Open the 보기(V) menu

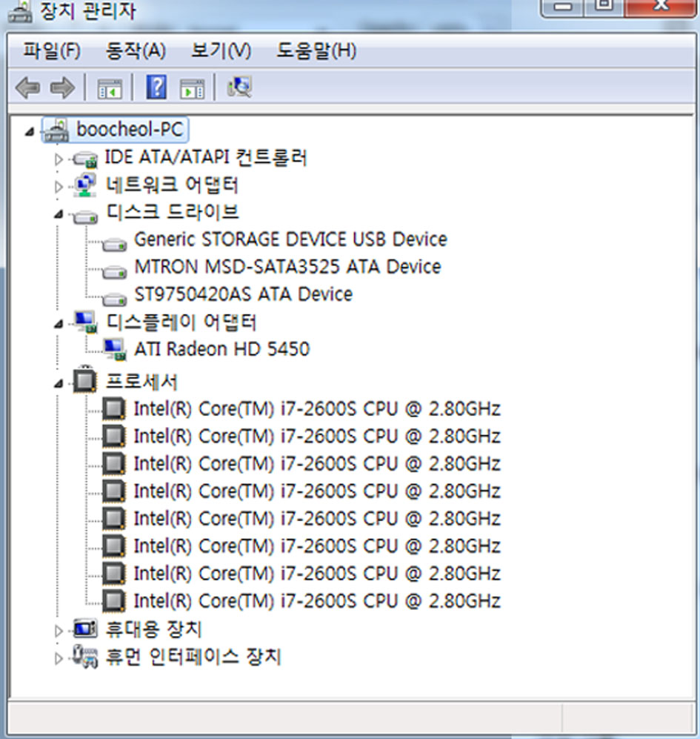point(221,50)
